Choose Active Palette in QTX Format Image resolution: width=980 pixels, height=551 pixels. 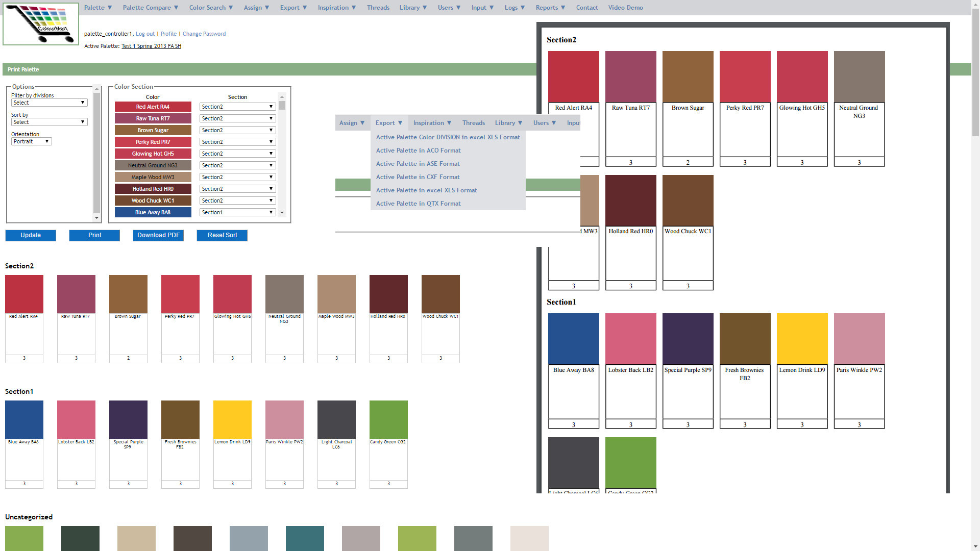(418, 203)
